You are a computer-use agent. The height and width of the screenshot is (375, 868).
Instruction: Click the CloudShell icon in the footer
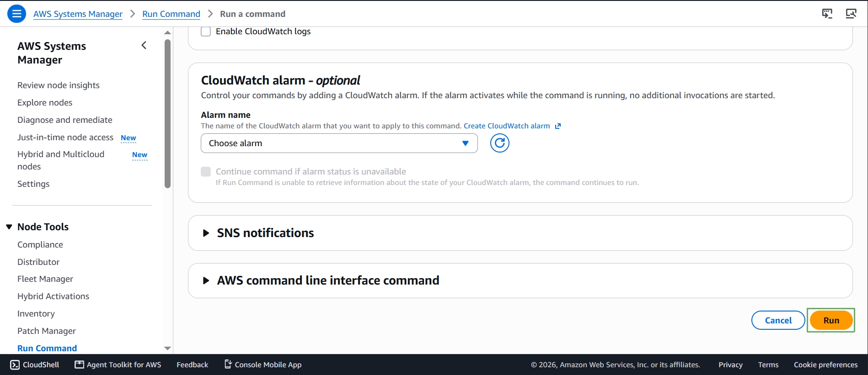[x=15, y=364]
